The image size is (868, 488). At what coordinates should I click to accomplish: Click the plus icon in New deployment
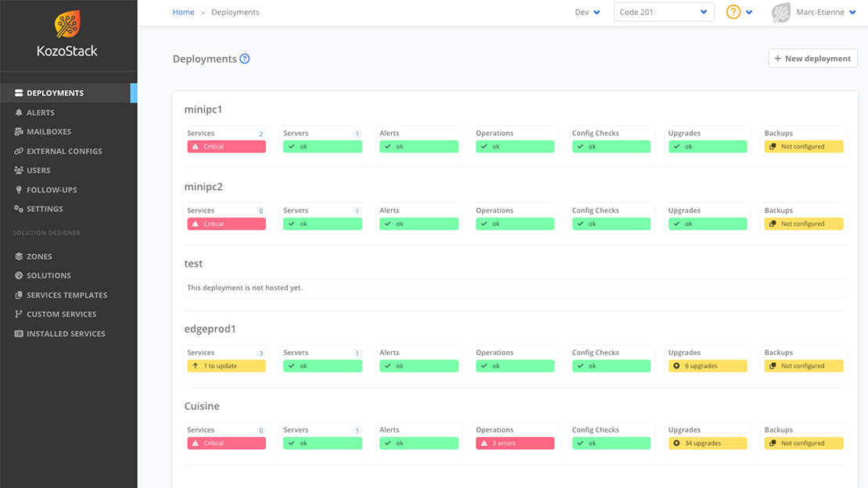tap(778, 58)
